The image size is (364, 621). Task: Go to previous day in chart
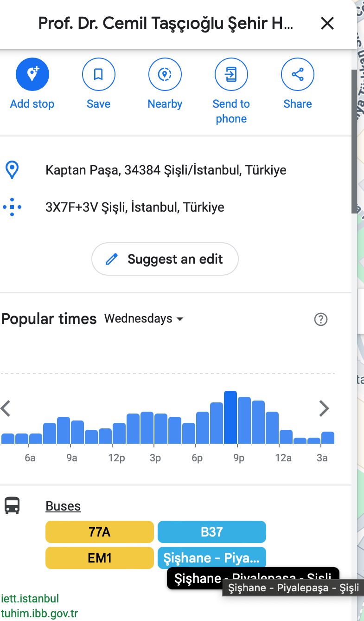6,409
